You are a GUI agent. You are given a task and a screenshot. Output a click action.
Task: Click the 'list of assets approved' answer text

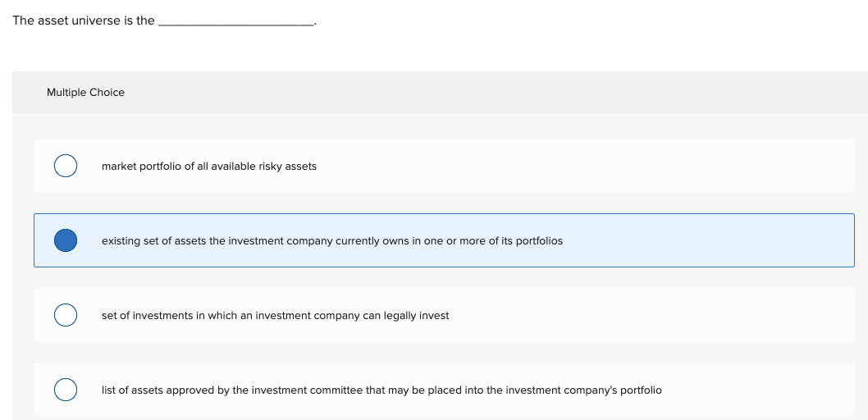tap(381, 390)
